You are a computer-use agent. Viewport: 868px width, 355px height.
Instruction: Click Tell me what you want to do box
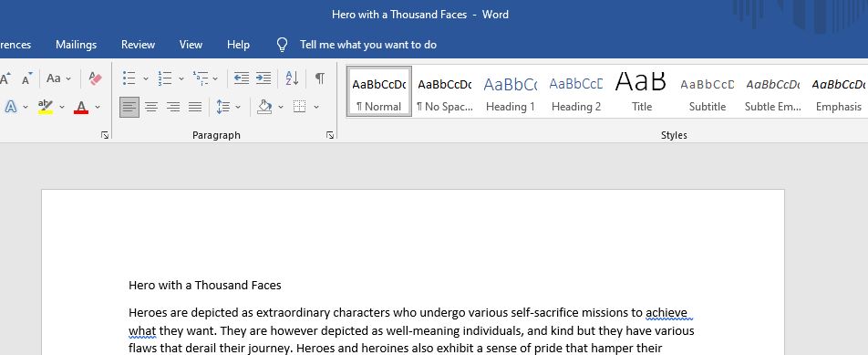pyautogui.click(x=368, y=45)
